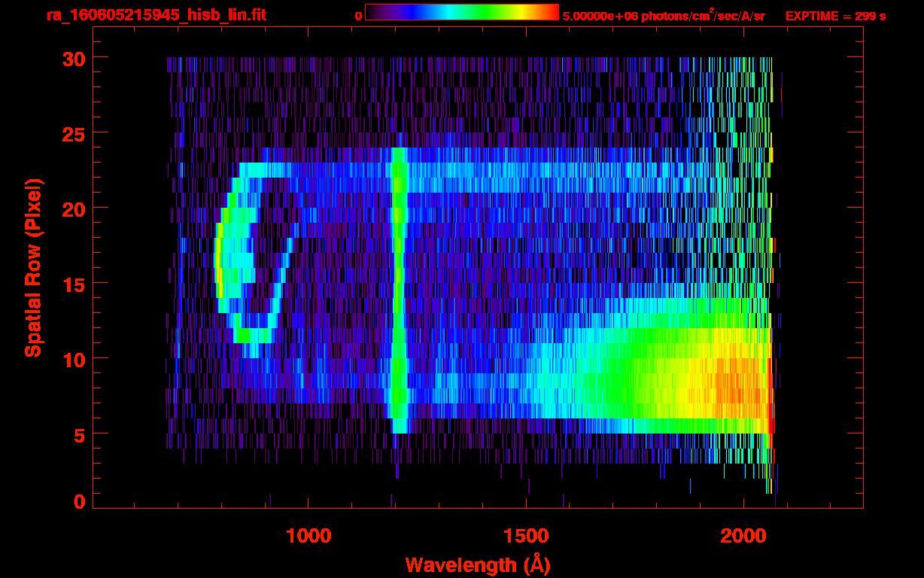Click the 5.00000e+06 photons color scale label

[664, 16]
